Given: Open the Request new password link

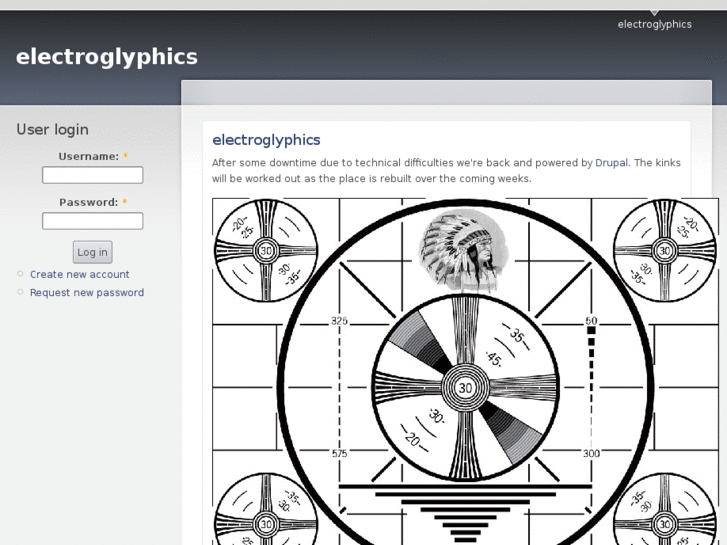Looking at the screenshot, I should 87,292.
